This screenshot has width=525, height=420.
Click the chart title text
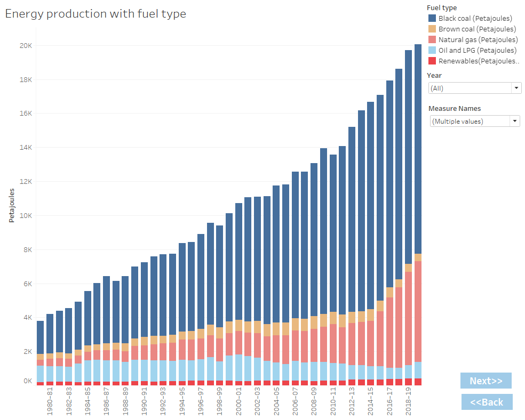point(96,14)
